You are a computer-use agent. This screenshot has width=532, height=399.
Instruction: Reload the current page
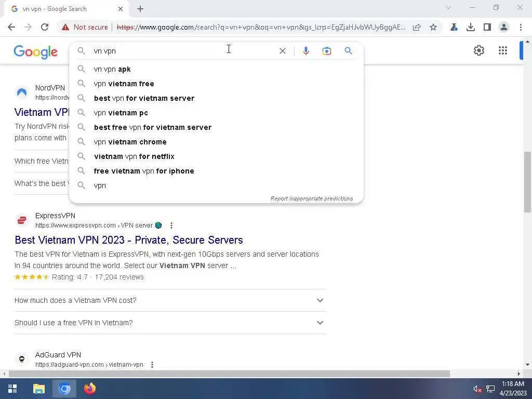tap(45, 27)
